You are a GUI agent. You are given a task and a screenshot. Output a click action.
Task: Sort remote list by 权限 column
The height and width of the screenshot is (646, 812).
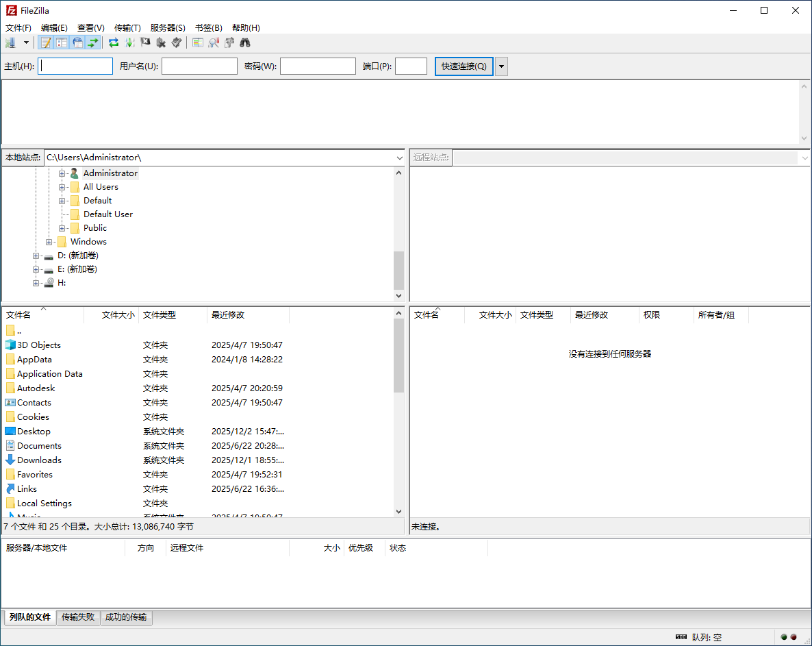click(666, 315)
